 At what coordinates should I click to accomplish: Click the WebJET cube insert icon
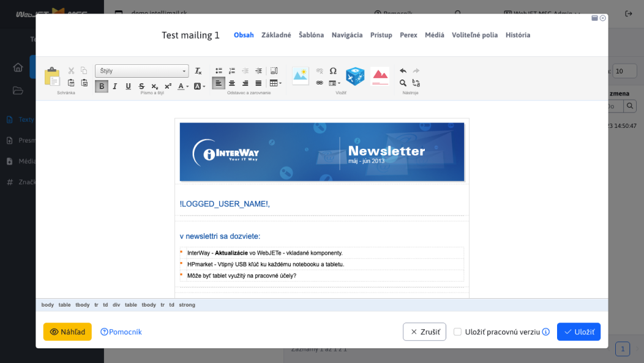coord(355,76)
